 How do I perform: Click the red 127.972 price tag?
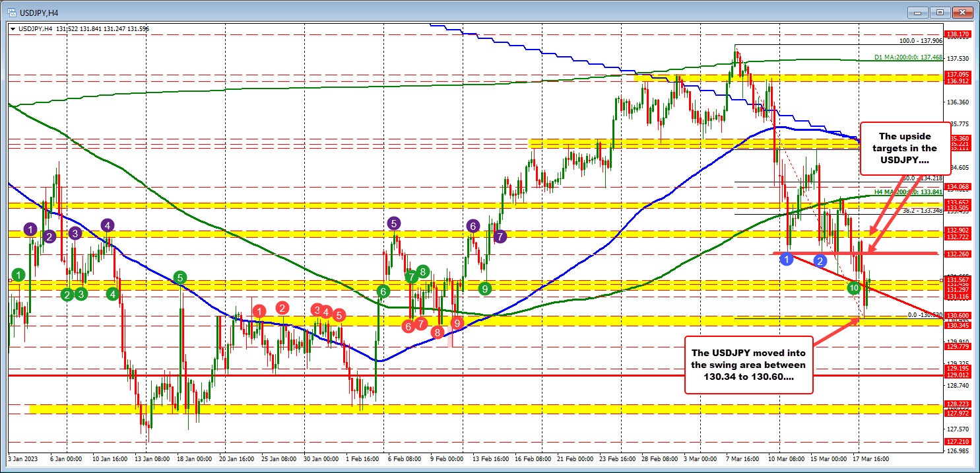coord(957,414)
